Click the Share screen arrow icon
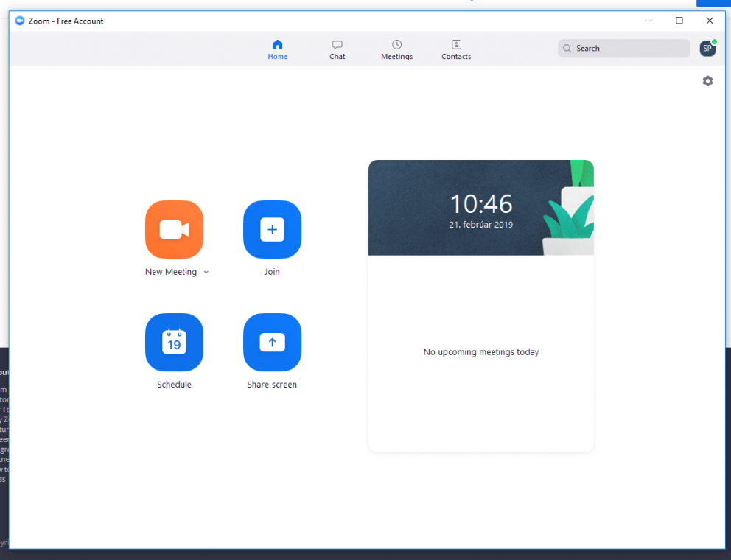The image size is (731, 560). (x=272, y=342)
